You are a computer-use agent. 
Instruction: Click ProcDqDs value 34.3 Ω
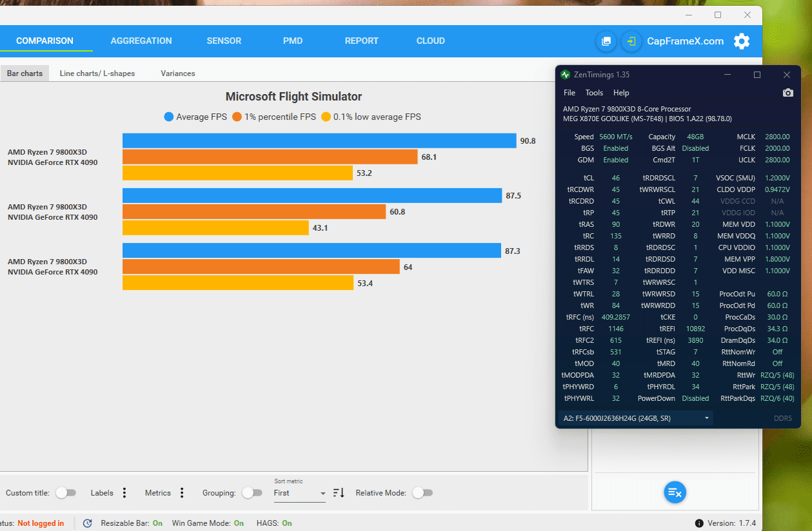tap(777, 329)
